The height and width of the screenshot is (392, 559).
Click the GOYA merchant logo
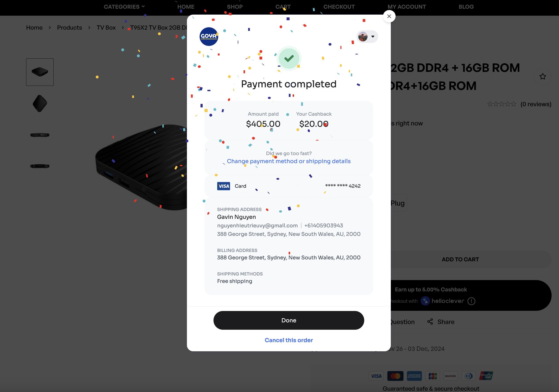point(209,37)
